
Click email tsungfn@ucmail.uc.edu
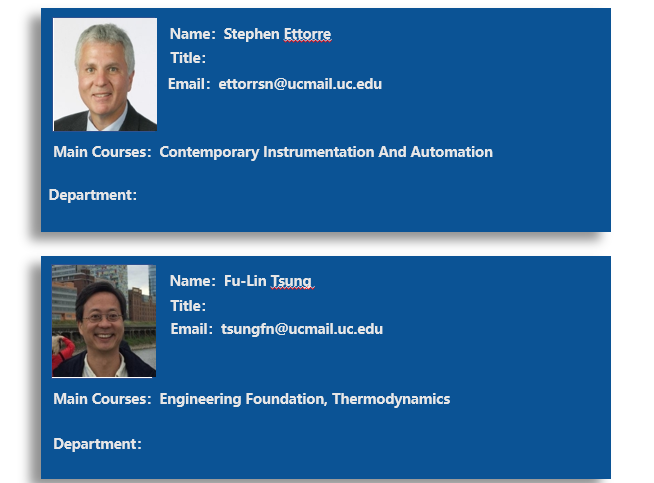click(x=302, y=329)
